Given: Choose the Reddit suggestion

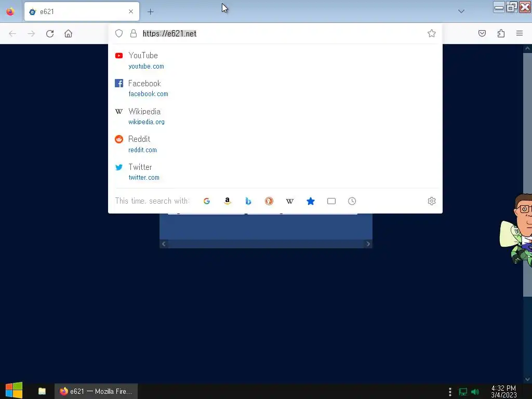Looking at the screenshot, I should (275, 144).
